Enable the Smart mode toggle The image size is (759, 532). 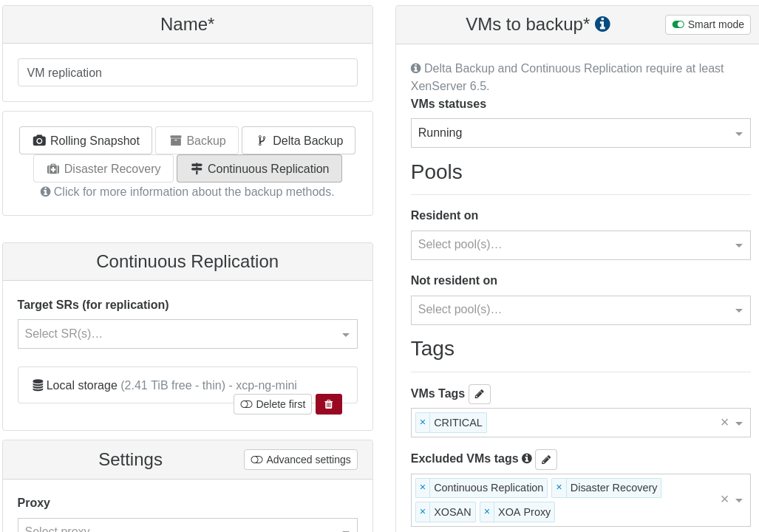point(707,24)
